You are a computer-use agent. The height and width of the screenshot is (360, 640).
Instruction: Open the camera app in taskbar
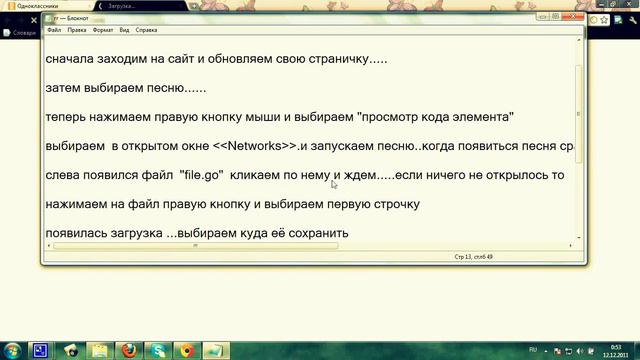(x=71, y=351)
